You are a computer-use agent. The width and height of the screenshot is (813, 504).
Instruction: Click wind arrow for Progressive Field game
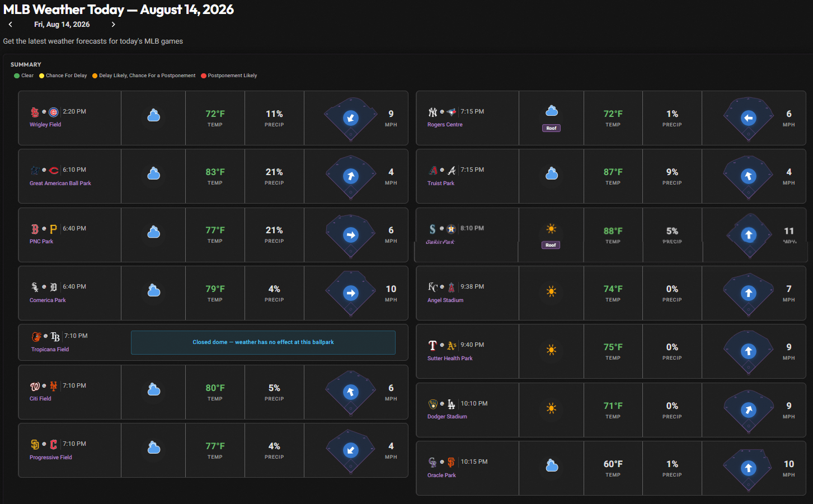[351, 450]
